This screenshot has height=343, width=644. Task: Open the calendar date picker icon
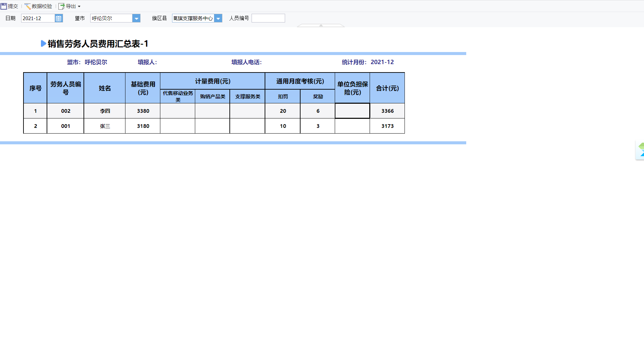click(x=59, y=18)
